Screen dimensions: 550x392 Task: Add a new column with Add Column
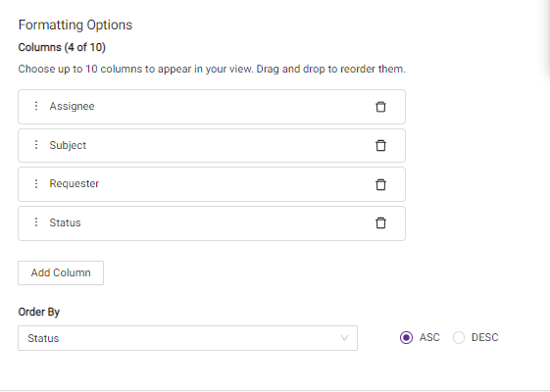[x=61, y=272]
